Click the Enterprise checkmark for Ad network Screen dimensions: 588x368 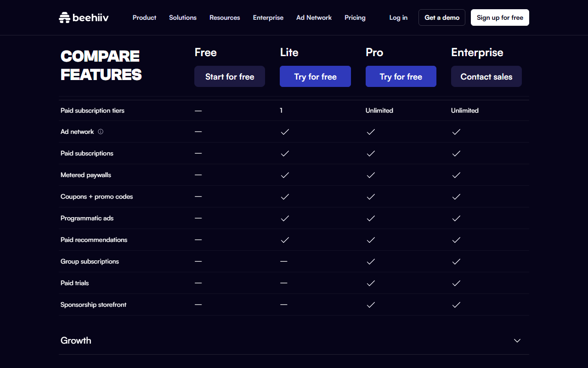click(456, 132)
